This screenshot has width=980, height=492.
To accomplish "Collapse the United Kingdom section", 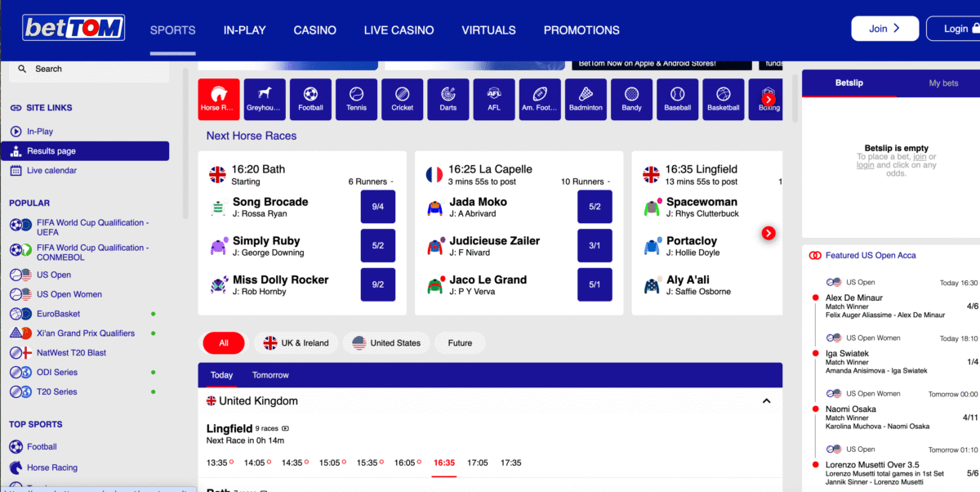I will (x=766, y=401).
